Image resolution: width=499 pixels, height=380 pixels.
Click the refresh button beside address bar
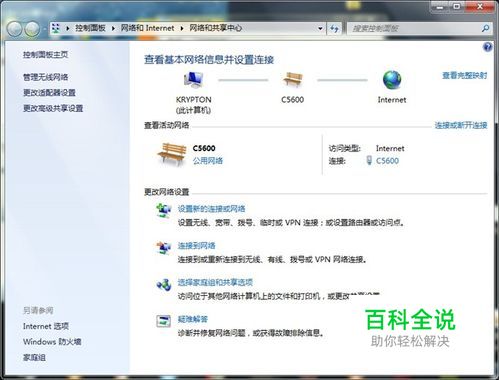tap(334, 29)
